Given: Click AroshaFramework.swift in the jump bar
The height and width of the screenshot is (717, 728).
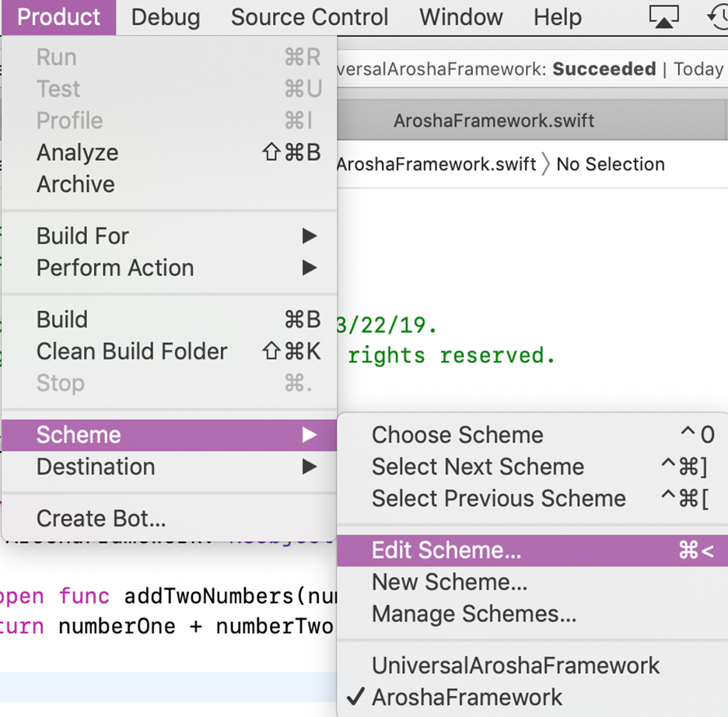Looking at the screenshot, I should tap(436, 164).
